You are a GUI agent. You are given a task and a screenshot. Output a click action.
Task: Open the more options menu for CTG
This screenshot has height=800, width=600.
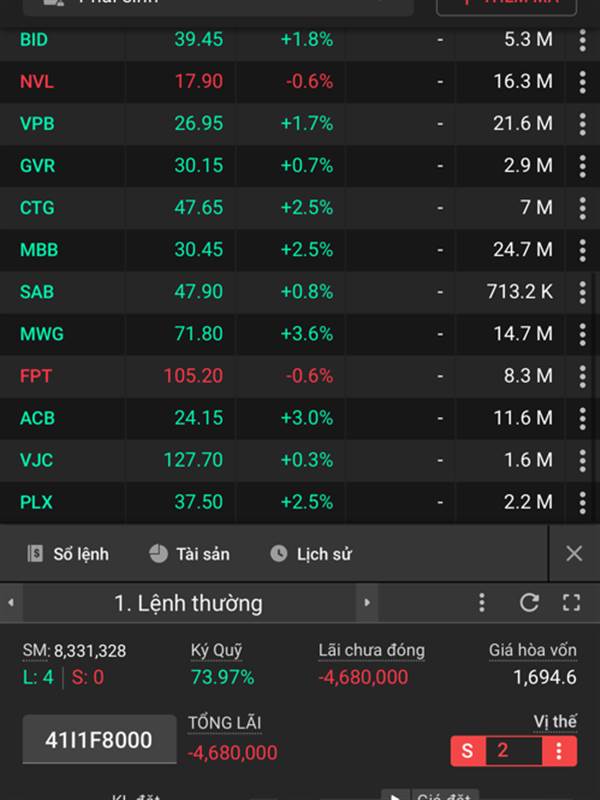(582, 208)
